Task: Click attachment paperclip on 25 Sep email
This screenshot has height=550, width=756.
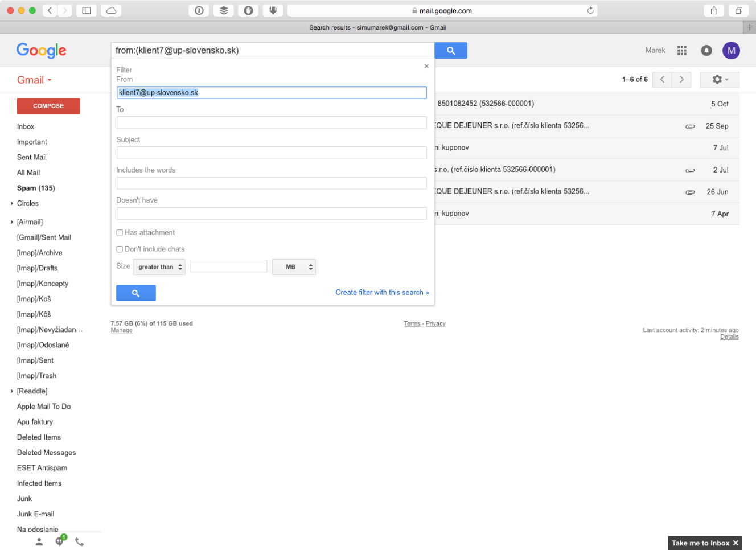Action: tap(690, 126)
